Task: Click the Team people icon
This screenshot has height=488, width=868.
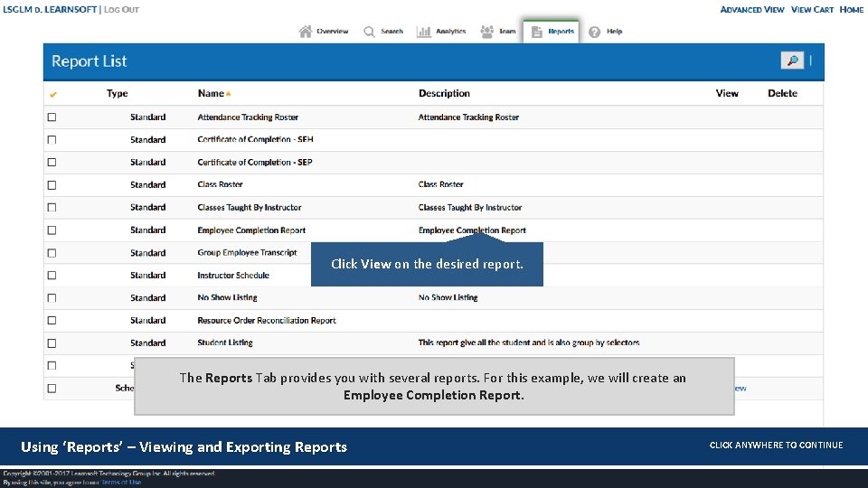Action: point(486,32)
